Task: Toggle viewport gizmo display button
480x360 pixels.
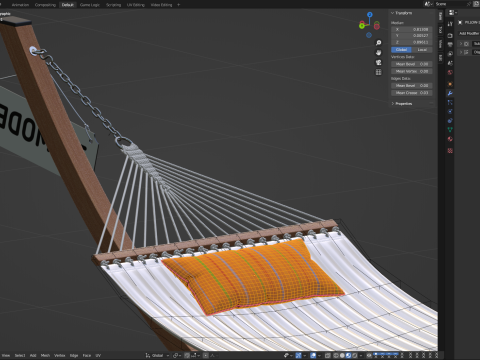Action: pyautogui.click(x=298, y=355)
